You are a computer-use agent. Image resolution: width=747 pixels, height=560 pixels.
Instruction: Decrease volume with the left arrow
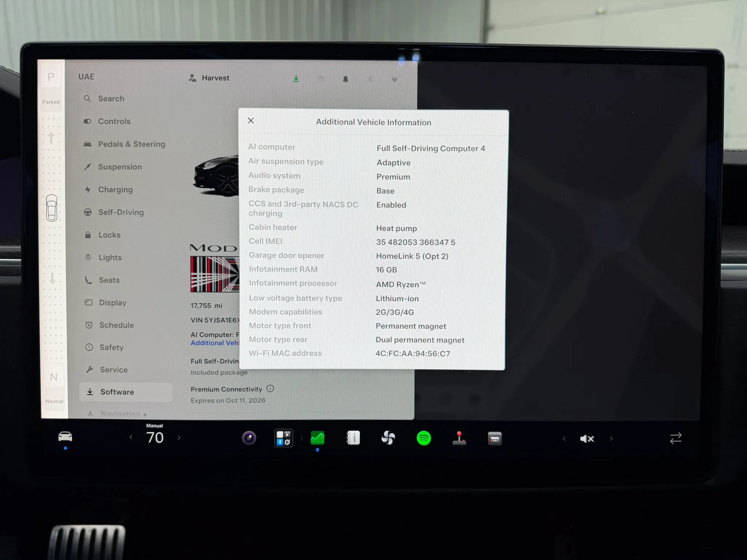[564, 439]
